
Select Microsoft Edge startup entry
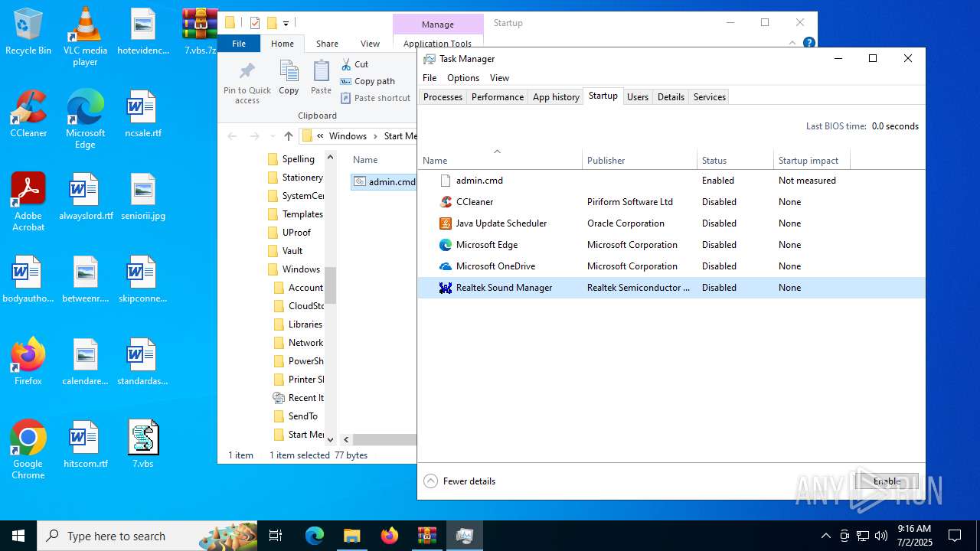pos(671,245)
